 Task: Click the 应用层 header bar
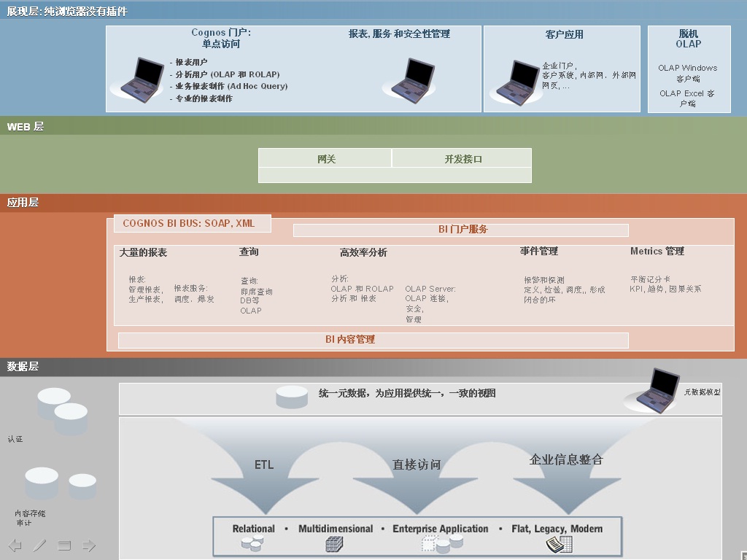(373, 203)
